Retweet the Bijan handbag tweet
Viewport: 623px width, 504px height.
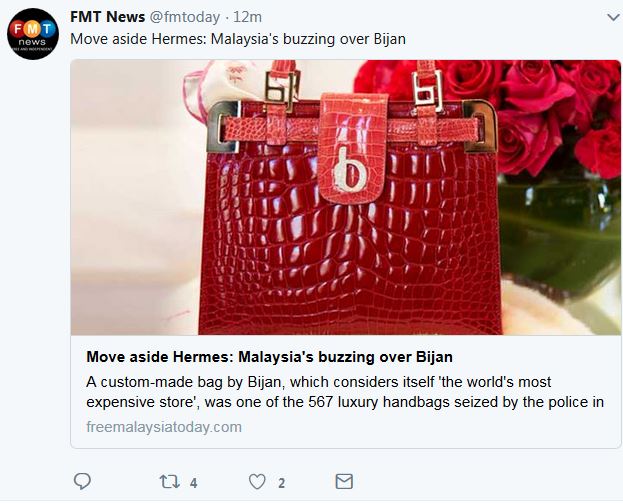point(168,481)
